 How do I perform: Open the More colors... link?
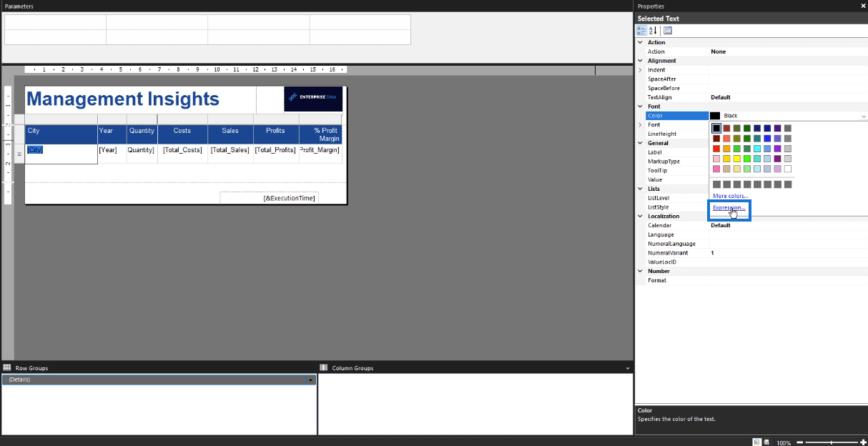pyautogui.click(x=731, y=196)
